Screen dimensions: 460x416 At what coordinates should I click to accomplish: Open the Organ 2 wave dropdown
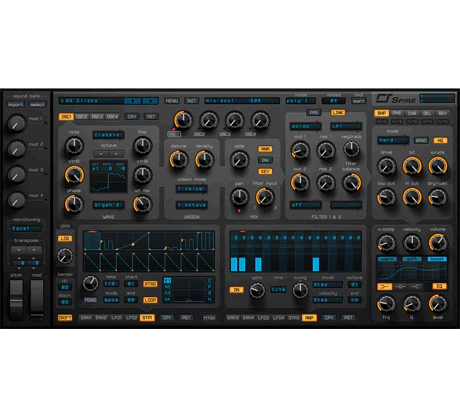[x=108, y=205]
